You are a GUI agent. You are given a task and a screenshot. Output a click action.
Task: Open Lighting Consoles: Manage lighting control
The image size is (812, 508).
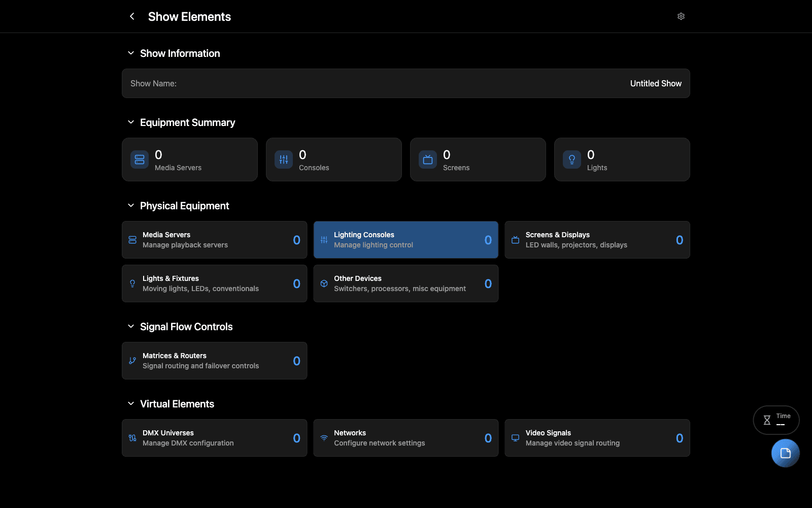406,240
